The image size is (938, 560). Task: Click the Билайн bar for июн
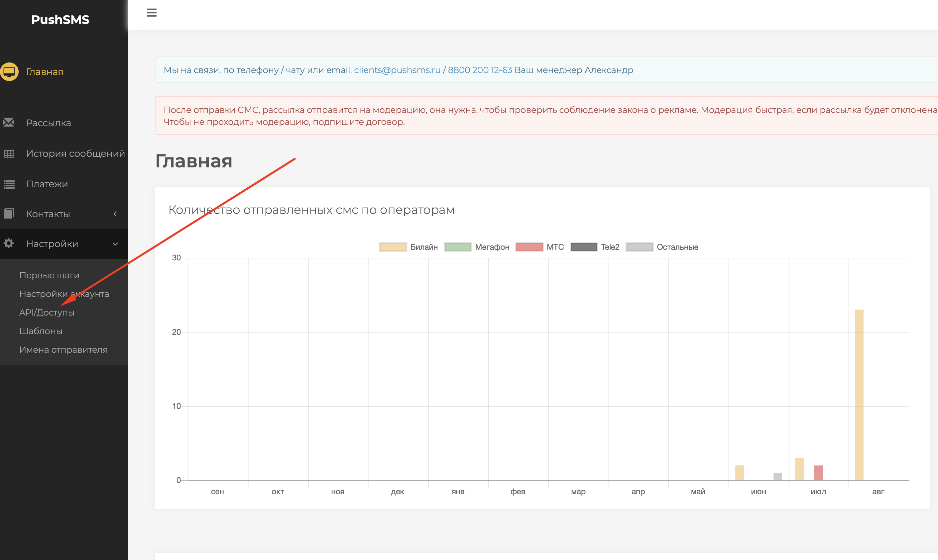(739, 473)
